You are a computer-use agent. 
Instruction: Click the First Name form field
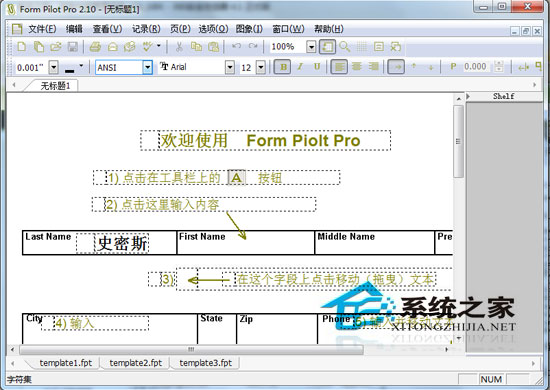point(246,243)
